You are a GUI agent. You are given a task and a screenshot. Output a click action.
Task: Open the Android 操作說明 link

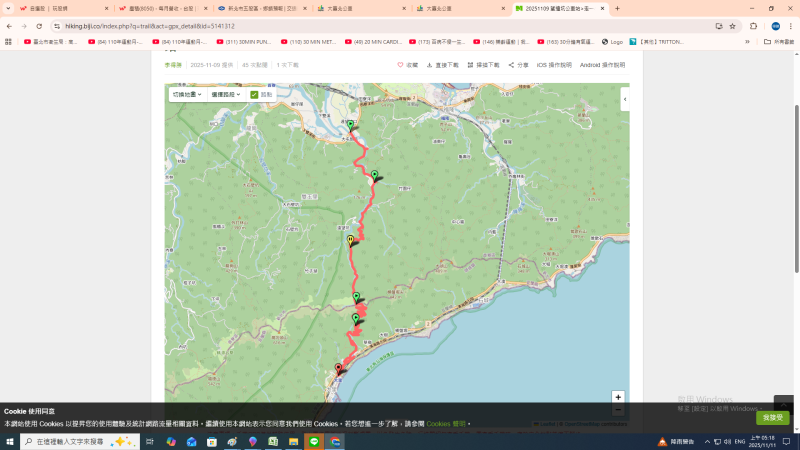pyautogui.click(x=602, y=65)
